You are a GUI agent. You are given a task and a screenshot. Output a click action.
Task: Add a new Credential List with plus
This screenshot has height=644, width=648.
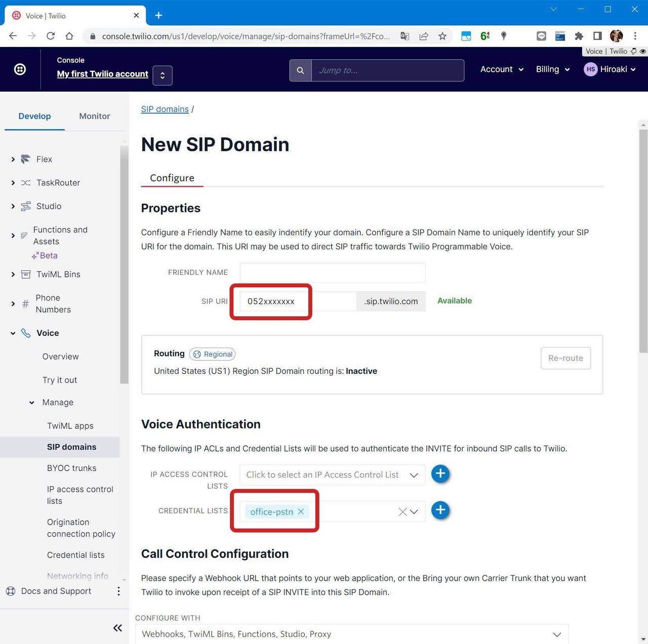(x=440, y=510)
